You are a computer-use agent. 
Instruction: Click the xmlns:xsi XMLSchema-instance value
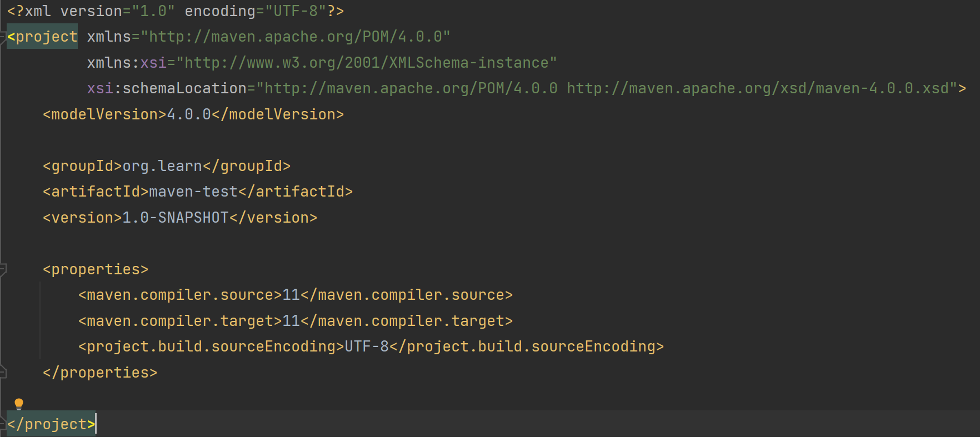click(x=367, y=63)
